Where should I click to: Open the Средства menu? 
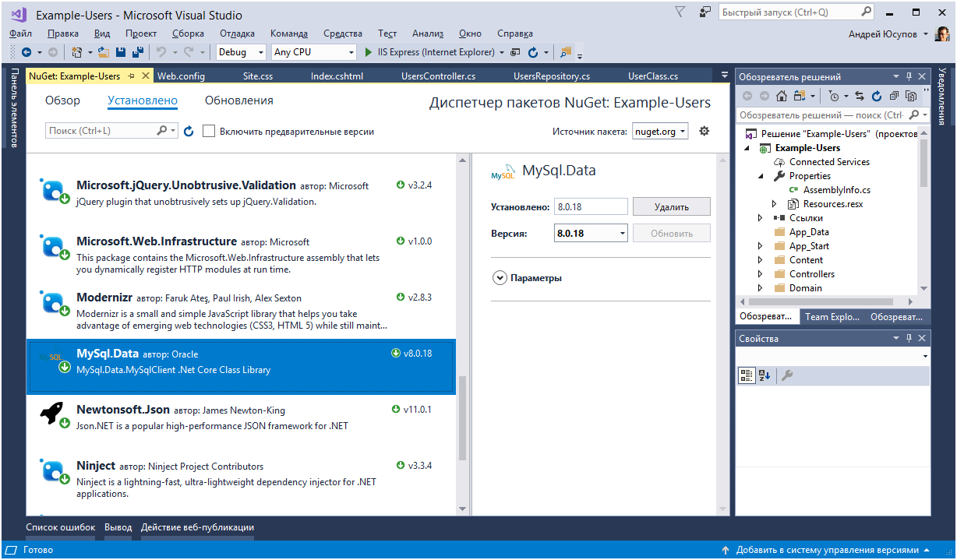pyautogui.click(x=343, y=33)
